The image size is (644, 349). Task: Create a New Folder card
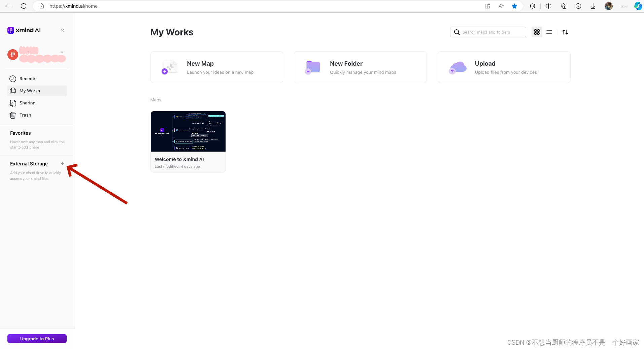point(360,67)
